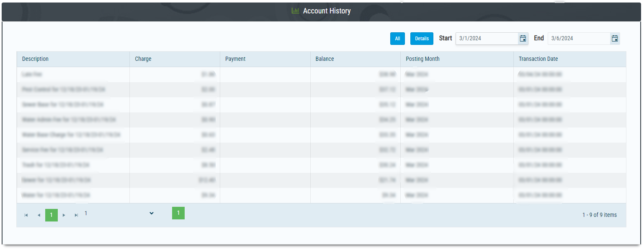Expand the page size dropdown chevron
The width and height of the screenshot is (644, 250).
pyautogui.click(x=151, y=213)
